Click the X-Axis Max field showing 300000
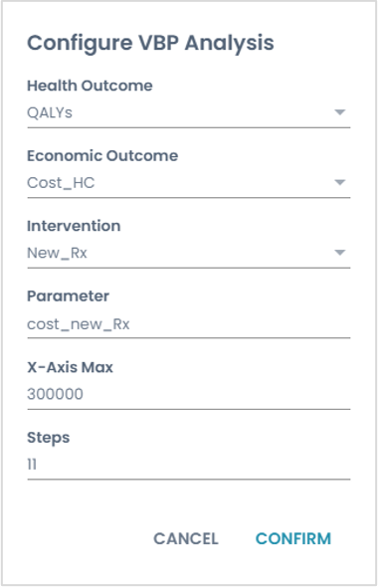Viewport: 378px width, 588px height. [189, 395]
